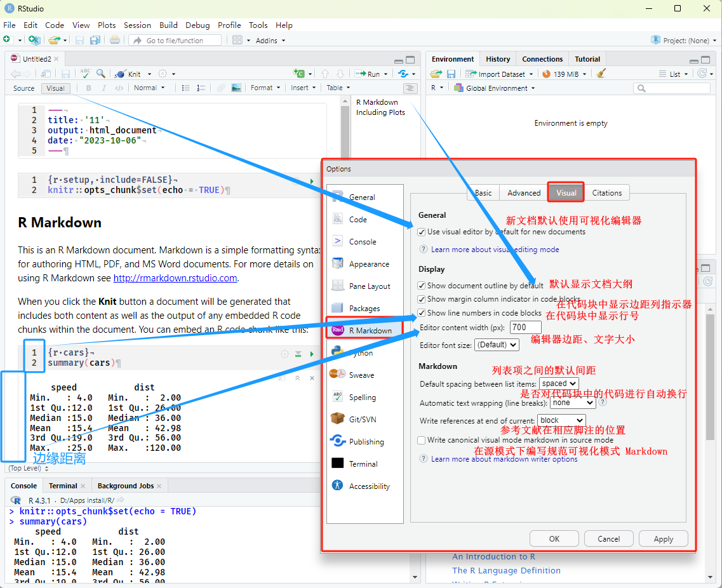722x588 pixels.
Task: Open Default spacing between list items dropdown
Action: (x=559, y=383)
